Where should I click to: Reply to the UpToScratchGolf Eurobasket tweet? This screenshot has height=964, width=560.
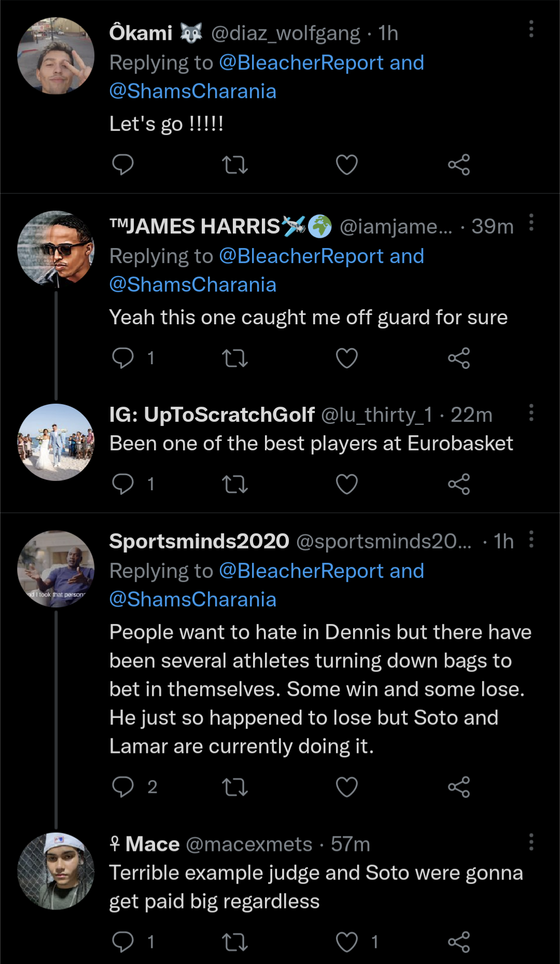[x=123, y=484]
